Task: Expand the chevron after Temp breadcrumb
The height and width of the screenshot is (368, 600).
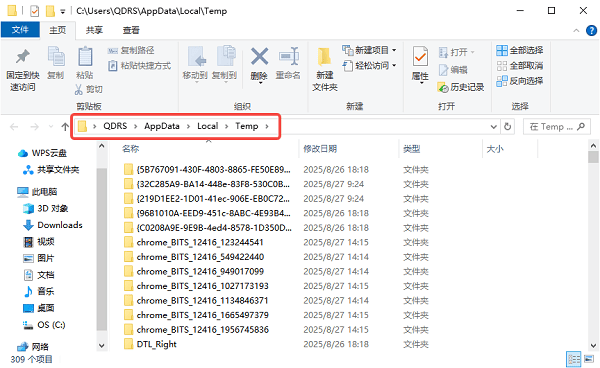Action: pos(267,126)
